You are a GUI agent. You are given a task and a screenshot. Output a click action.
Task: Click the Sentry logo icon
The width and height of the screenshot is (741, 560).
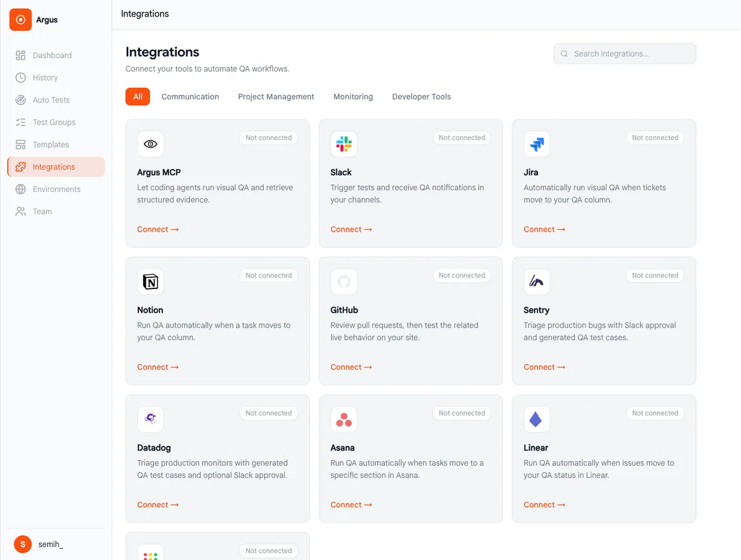[x=537, y=282]
